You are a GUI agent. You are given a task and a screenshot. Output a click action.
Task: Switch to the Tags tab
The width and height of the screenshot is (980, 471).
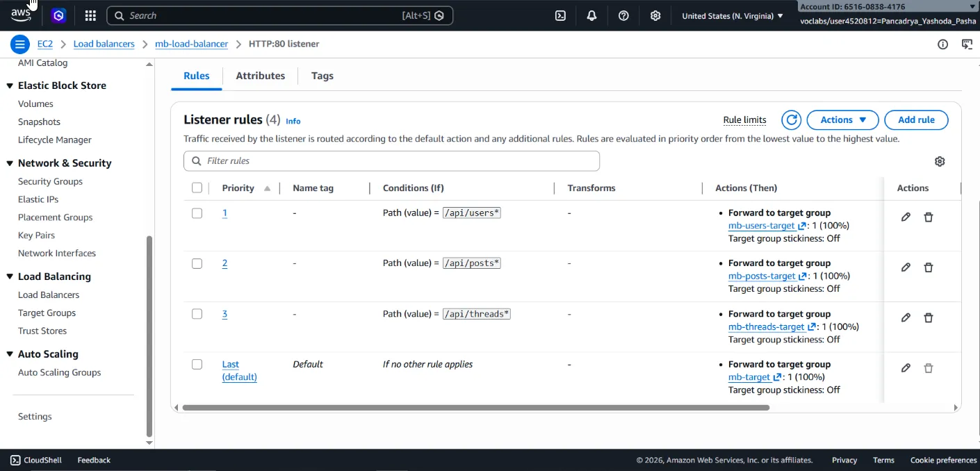coord(322,76)
